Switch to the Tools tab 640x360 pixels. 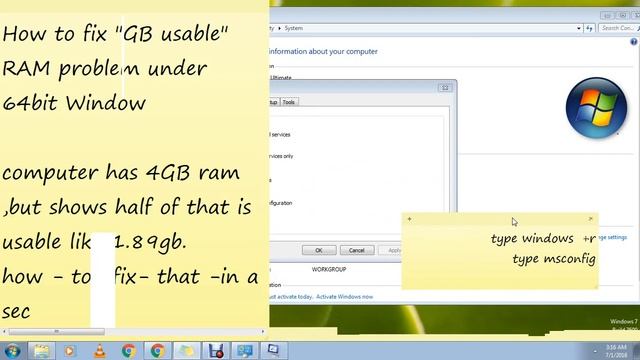(x=289, y=102)
